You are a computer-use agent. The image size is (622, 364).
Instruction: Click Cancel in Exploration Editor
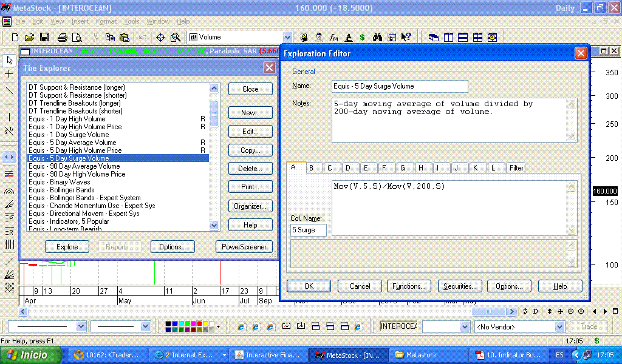[x=360, y=286]
